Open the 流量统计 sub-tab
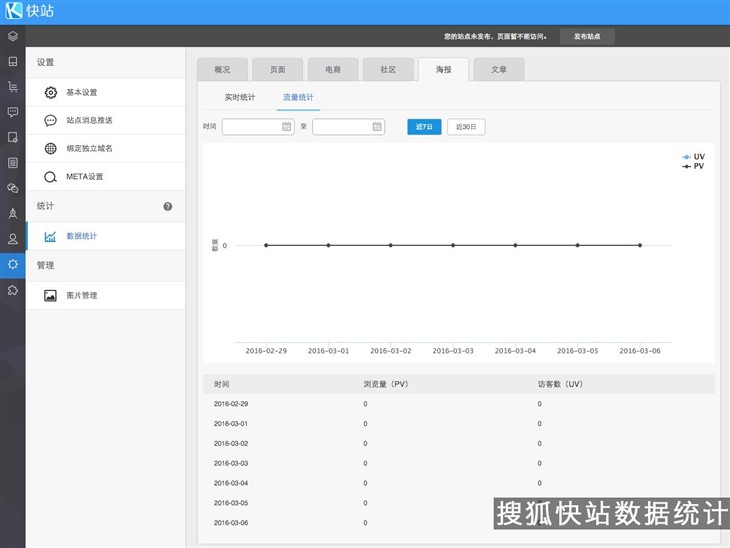 click(x=298, y=97)
